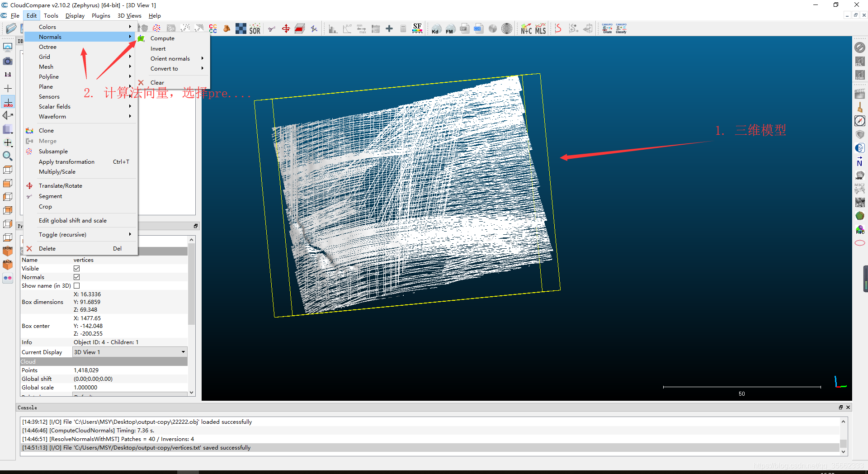
Task: Select Apply transformation menu entry
Action: [x=80, y=162]
